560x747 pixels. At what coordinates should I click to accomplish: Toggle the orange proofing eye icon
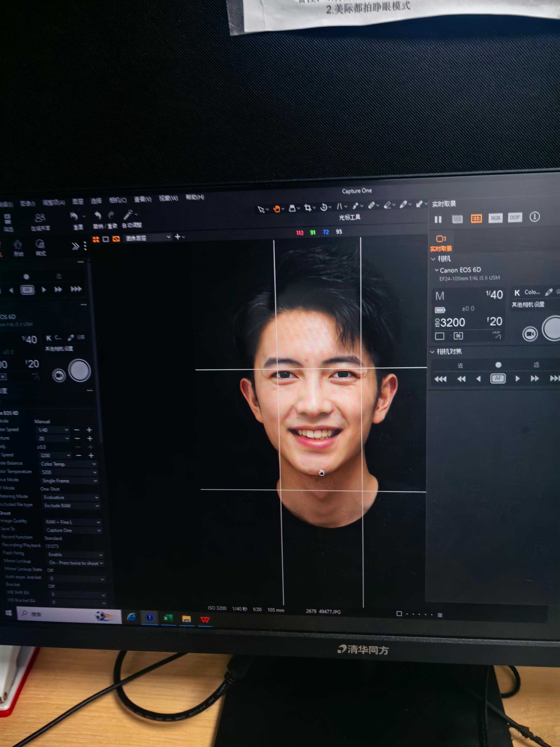(x=116, y=239)
